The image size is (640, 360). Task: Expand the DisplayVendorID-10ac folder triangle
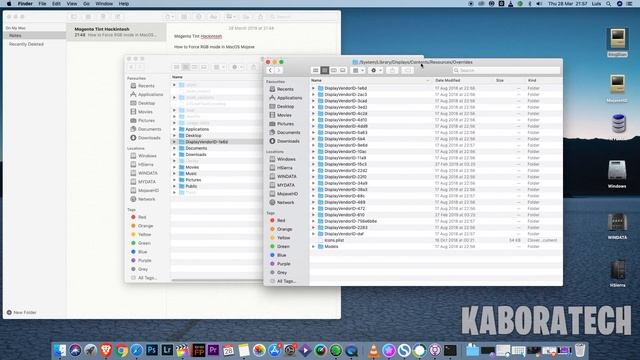[313, 151]
